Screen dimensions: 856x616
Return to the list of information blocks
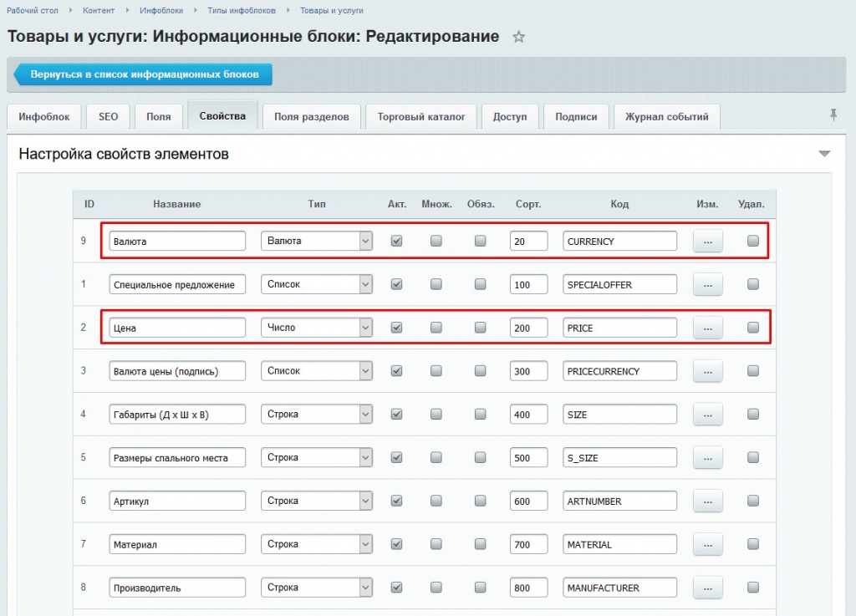[x=143, y=74]
